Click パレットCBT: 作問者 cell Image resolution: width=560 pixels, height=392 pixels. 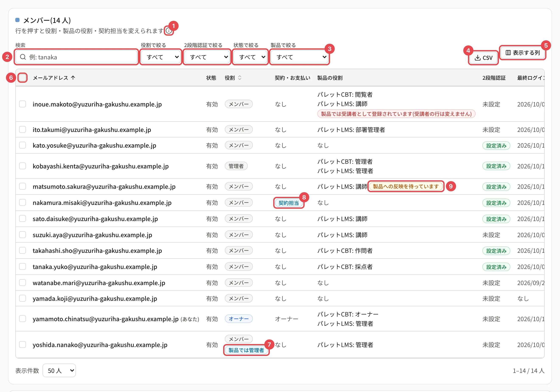(x=345, y=251)
